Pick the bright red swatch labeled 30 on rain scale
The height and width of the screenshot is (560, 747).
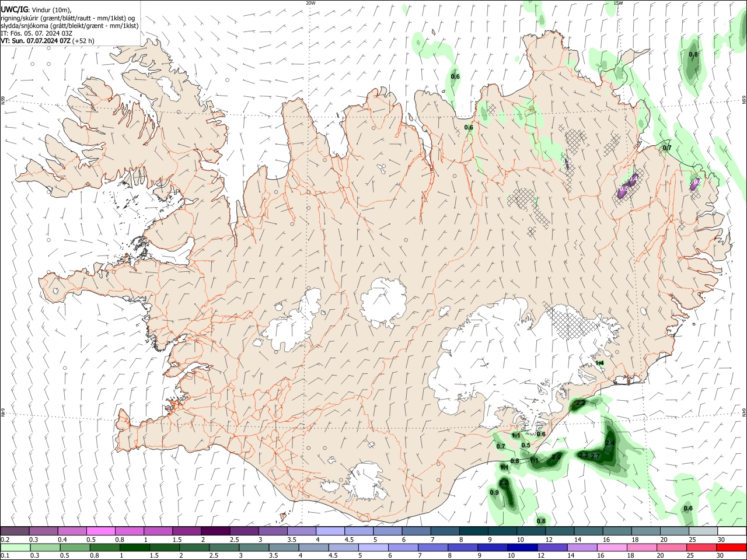pyautogui.click(x=731, y=547)
